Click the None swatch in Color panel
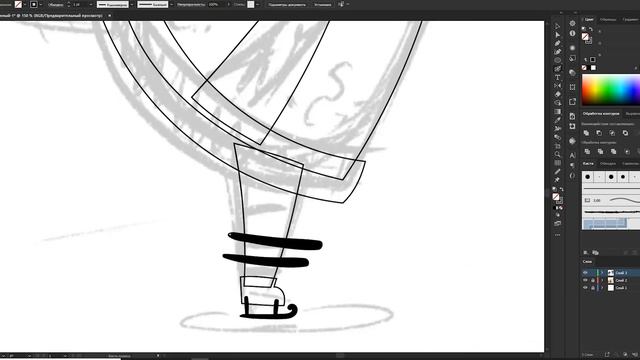Viewport: 640px width, 360px height. (x=584, y=68)
